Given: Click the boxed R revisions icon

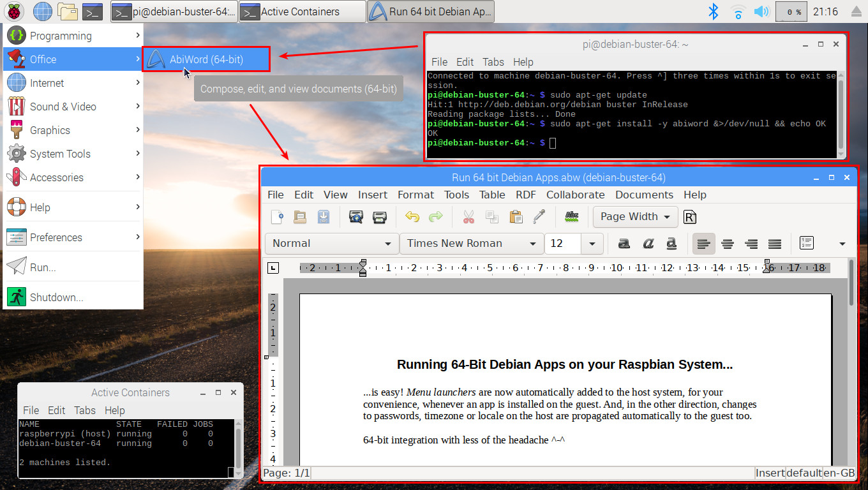Looking at the screenshot, I should (689, 217).
